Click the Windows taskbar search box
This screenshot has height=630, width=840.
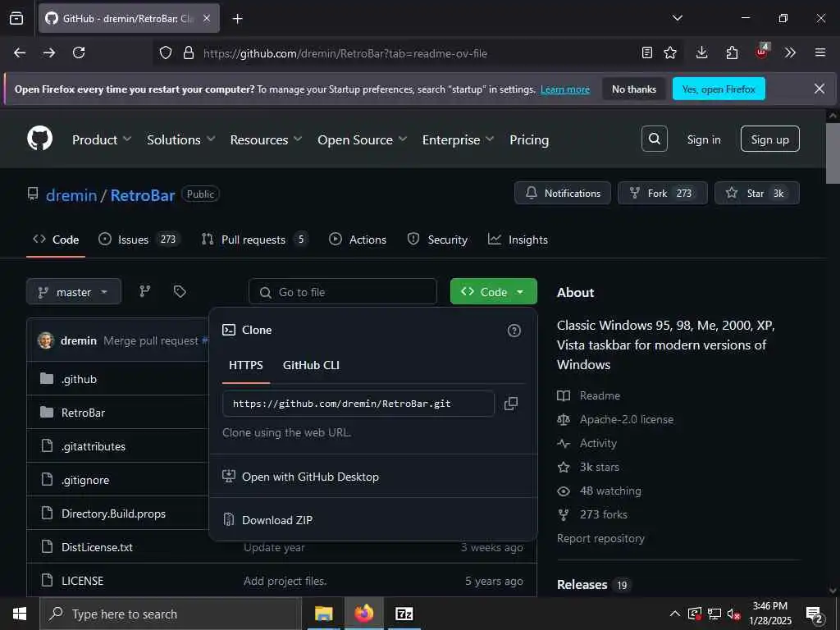pos(171,614)
